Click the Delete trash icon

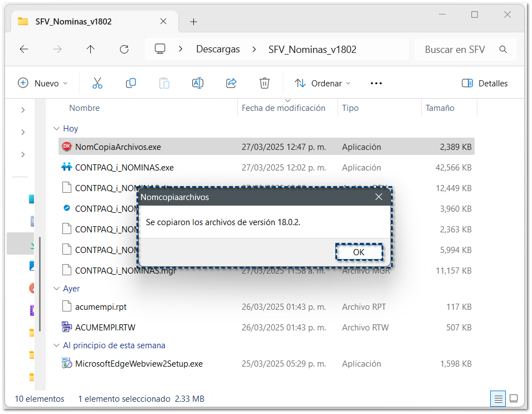point(265,83)
